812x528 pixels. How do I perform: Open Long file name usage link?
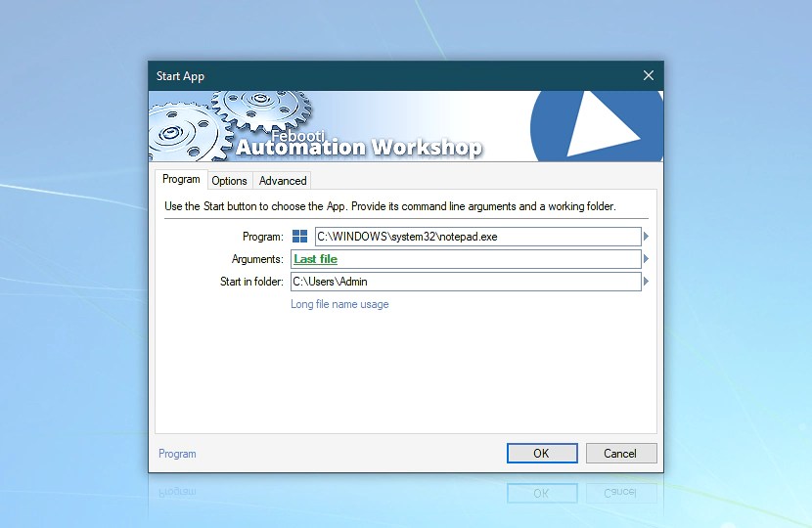point(339,304)
